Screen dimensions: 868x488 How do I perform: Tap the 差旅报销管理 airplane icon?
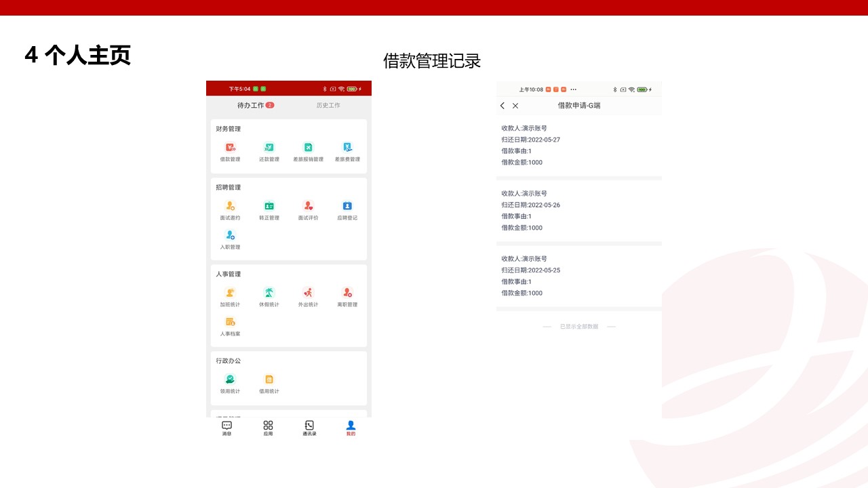pyautogui.click(x=308, y=148)
